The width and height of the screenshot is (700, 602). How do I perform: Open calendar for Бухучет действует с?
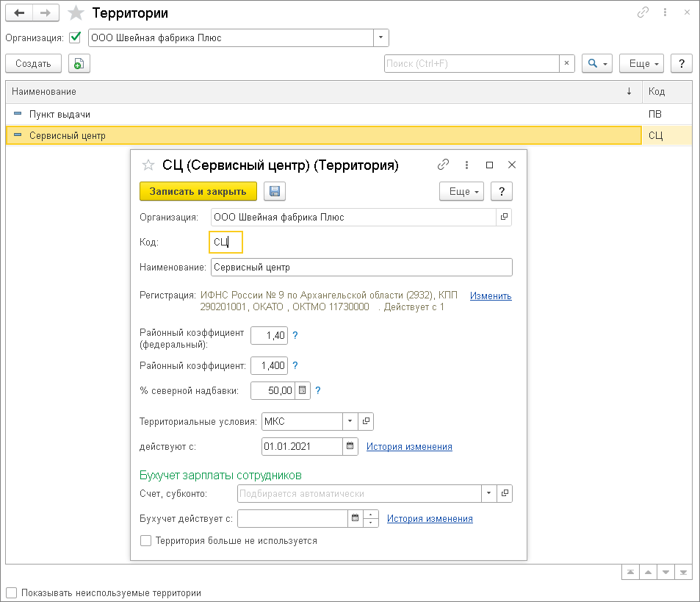click(x=356, y=518)
